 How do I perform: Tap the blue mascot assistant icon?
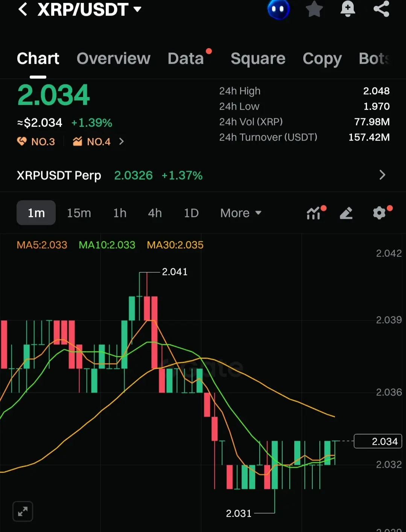coord(278,9)
